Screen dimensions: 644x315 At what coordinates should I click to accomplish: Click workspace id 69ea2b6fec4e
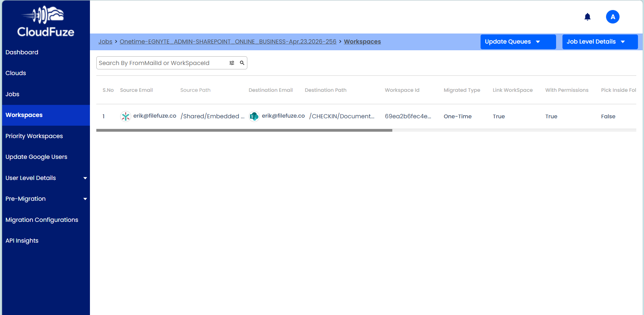point(408,116)
